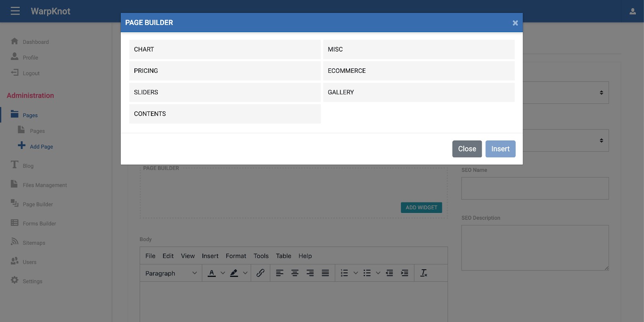Screen dimensions: 644x322
Task: Click the Sitemaps RSS icon
Action: 14,242
